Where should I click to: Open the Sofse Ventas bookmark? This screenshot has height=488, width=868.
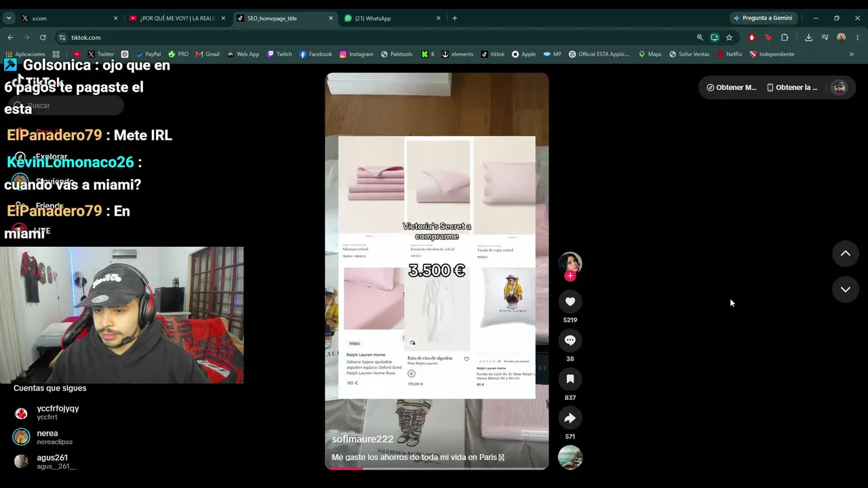pos(689,54)
